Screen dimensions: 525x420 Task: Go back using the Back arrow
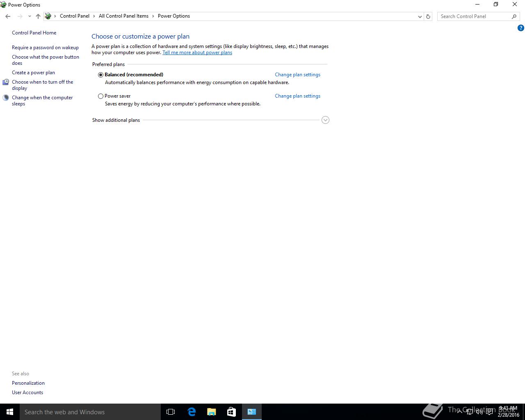click(x=8, y=16)
